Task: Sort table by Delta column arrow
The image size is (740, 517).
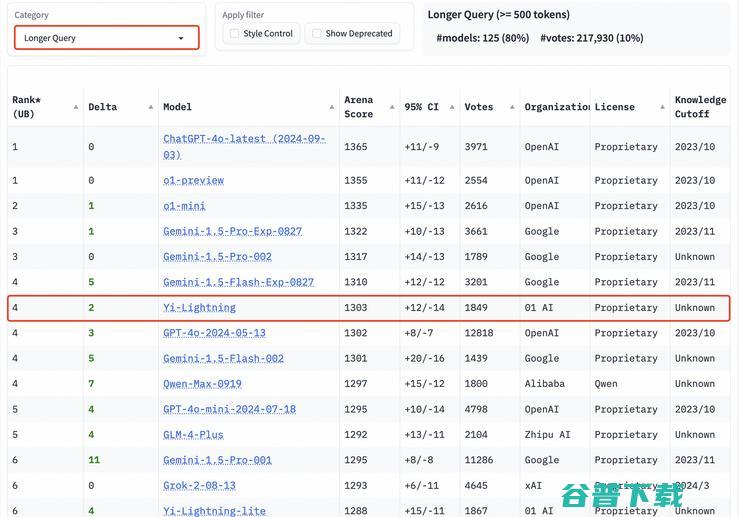Action: 151,107
